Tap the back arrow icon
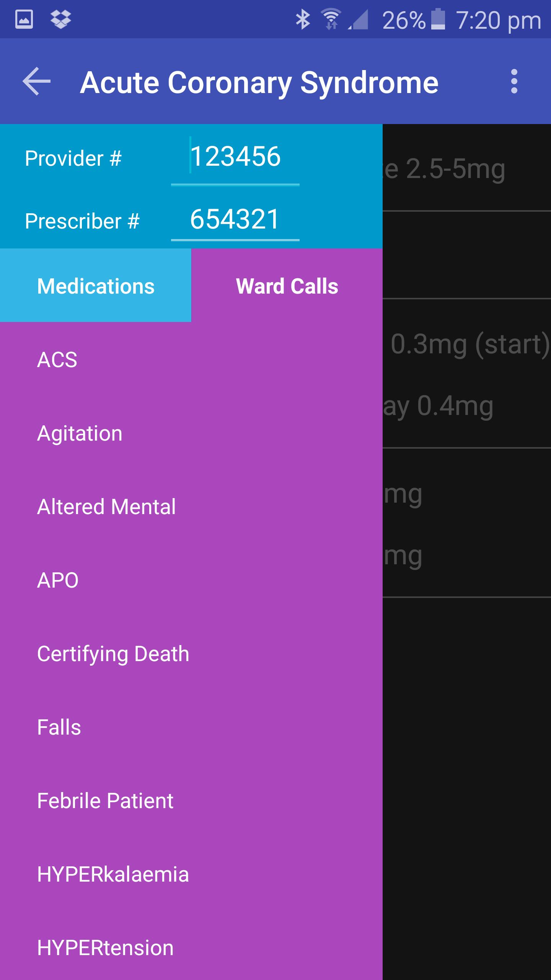The width and height of the screenshot is (551, 980). pyautogui.click(x=37, y=81)
